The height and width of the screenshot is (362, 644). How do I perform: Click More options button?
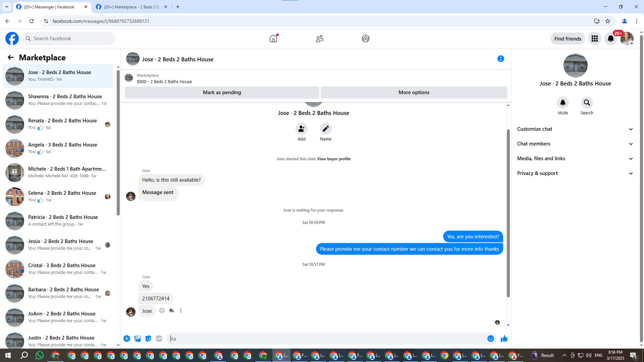[x=414, y=93]
